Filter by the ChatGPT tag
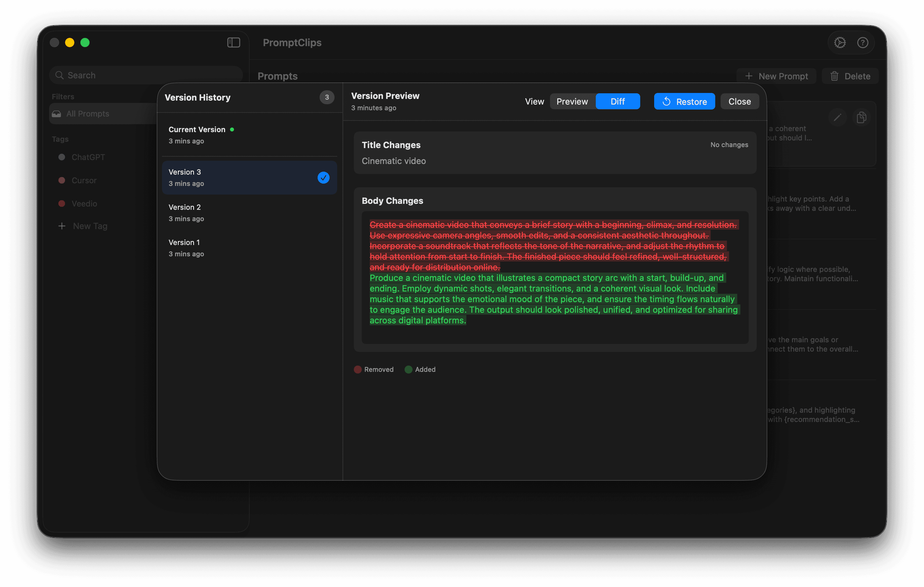Screen dimensions: 924x587 click(88, 157)
